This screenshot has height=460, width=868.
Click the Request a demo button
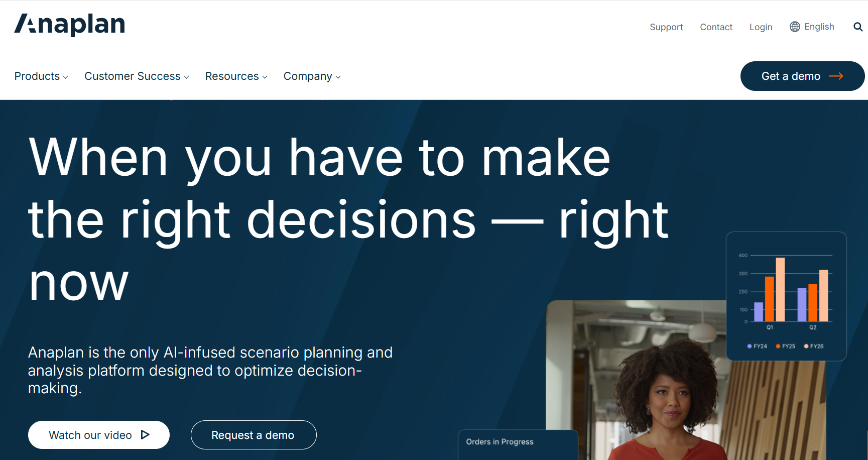(254, 435)
